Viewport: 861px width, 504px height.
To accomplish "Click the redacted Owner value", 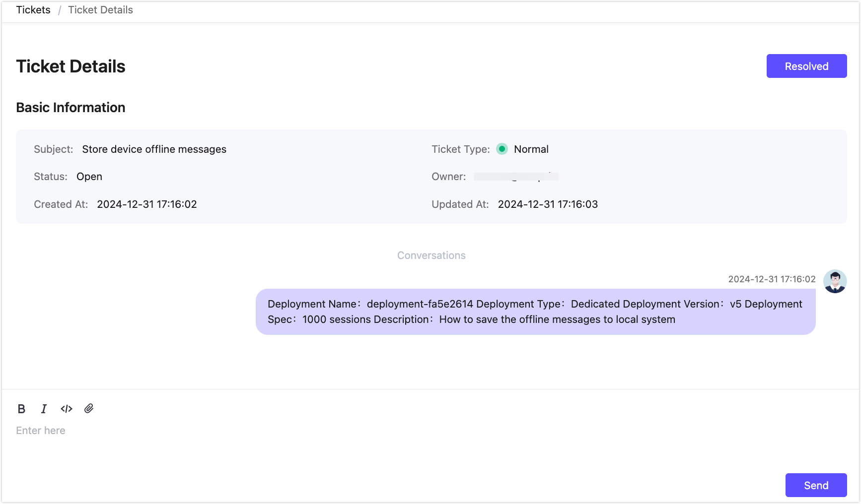I will pos(516,177).
